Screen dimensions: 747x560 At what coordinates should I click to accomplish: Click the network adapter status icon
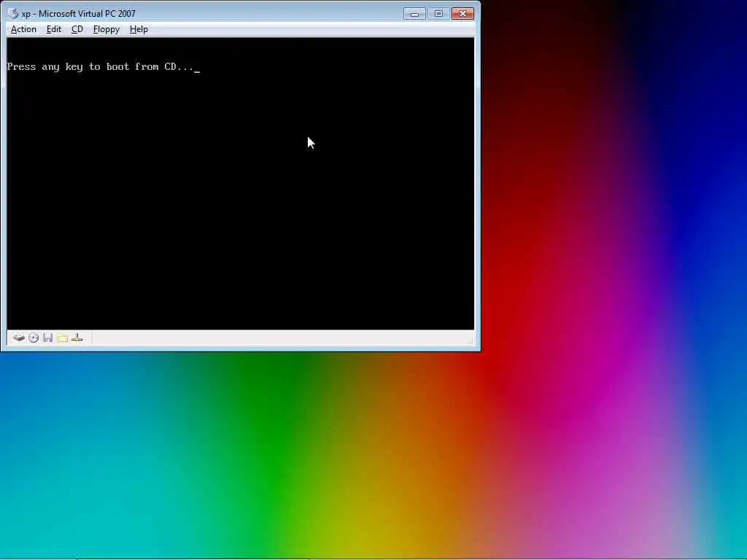[x=77, y=338]
